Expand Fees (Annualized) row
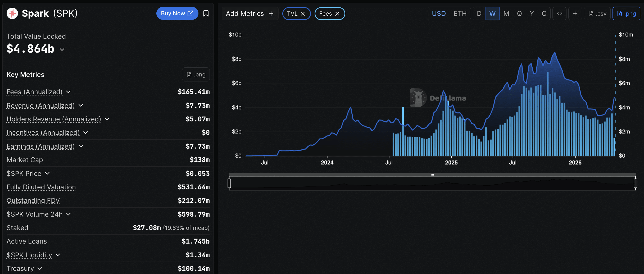The image size is (644, 274). 69,92
